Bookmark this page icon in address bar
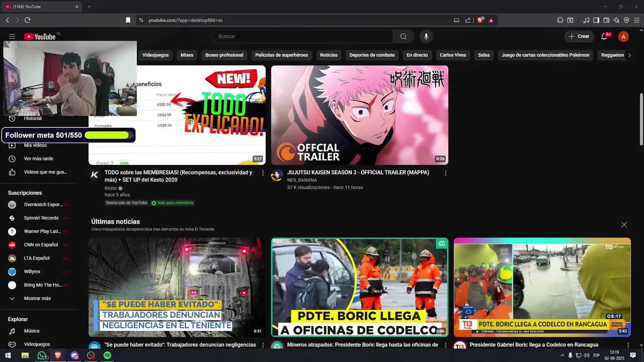Viewport: 644px width, 362px height. click(x=128, y=20)
